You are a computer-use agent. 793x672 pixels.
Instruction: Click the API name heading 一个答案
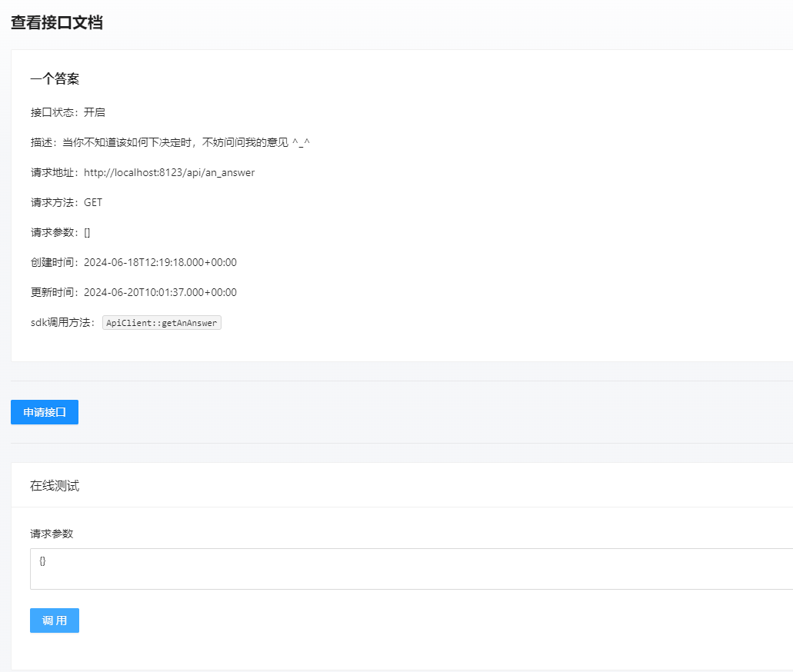coord(55,78)
